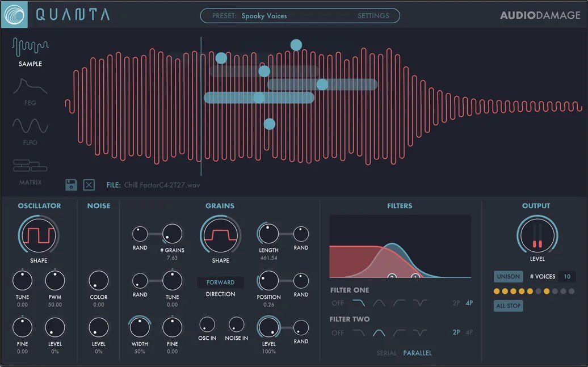Click the Output Level knob
588x367 pixels.
pyautogui.click(x=536, y=236)
